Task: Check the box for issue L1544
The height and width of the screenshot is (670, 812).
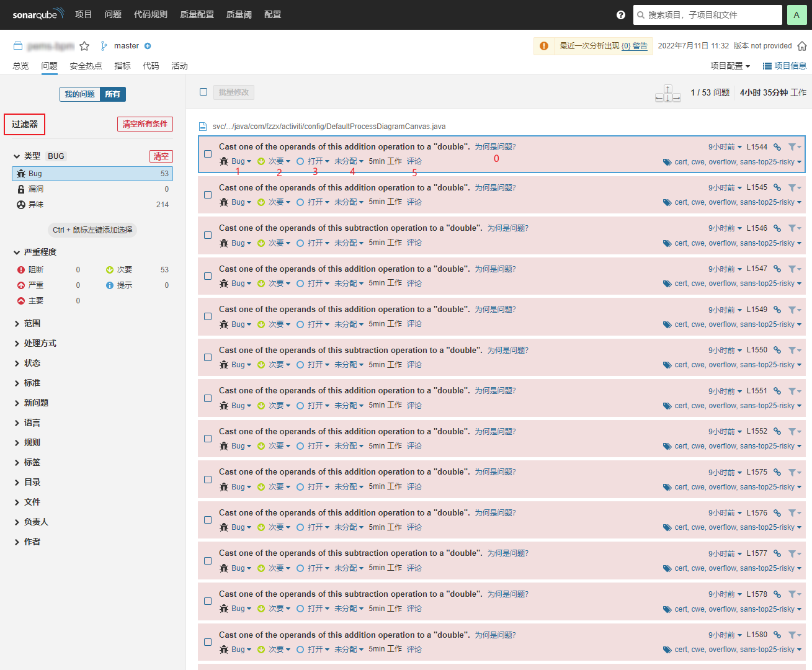Action: pos(208,154)
